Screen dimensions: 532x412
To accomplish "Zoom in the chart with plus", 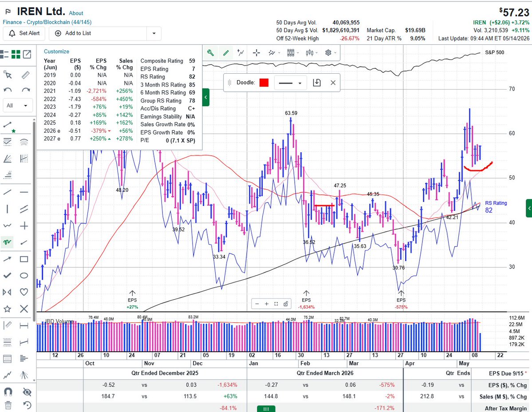I will point(266,304).
